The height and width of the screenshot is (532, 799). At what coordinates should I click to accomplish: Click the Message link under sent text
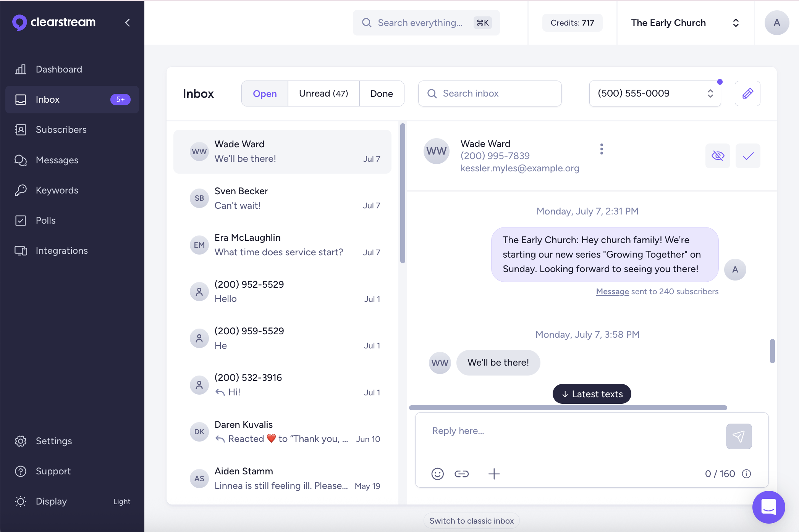click(x=612, y=292)
